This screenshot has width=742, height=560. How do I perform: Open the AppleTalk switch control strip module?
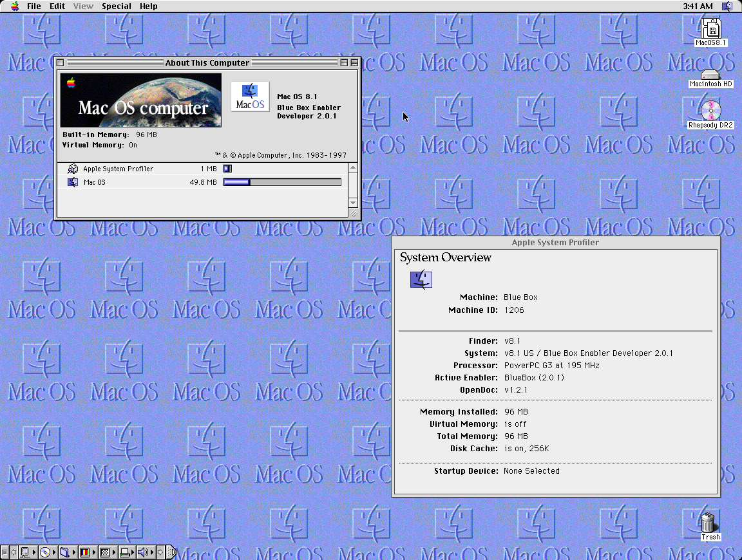click(25, 552)
